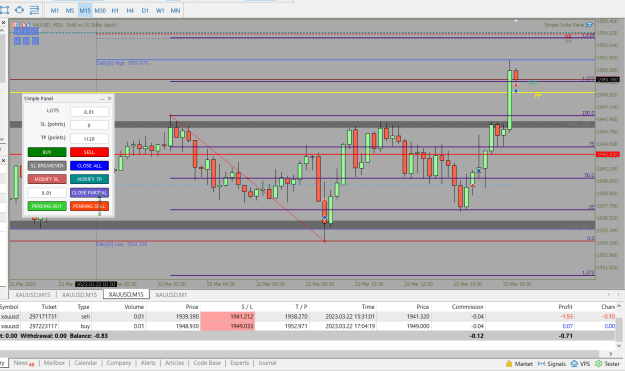Click the SL (points) input field
The image size is (625, 371).
[x=89, y=125]
